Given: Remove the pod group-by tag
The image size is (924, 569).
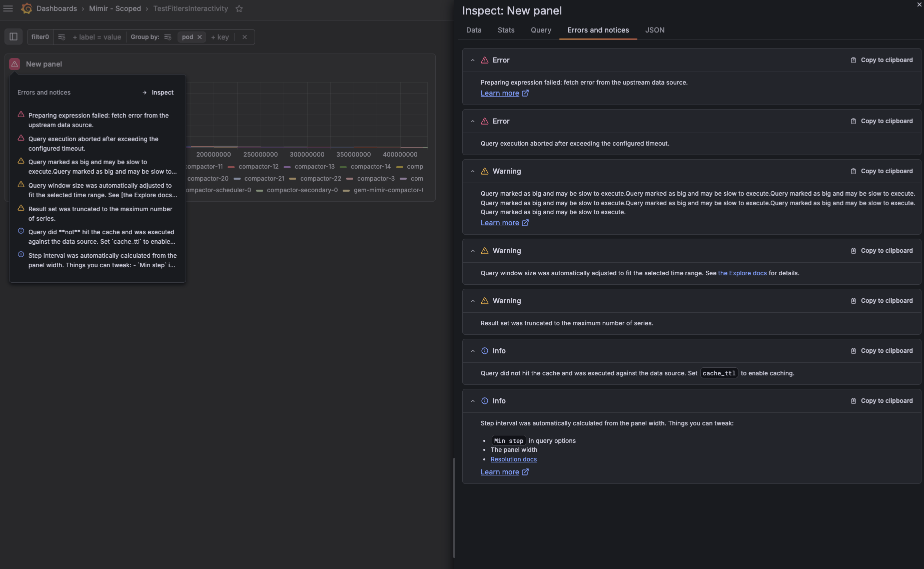Looking at the screenshot, I should coord(200,37).
